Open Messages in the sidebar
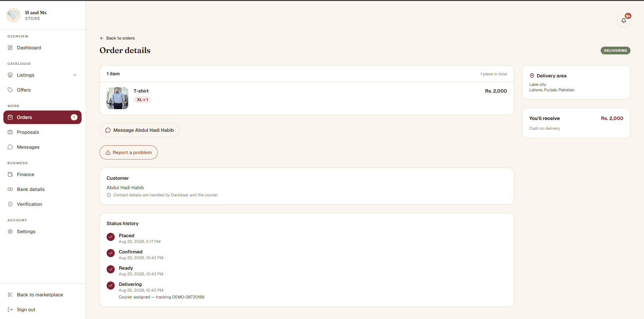Image resolution: width=644 pixels, height=319 pixels. (43, 147)
